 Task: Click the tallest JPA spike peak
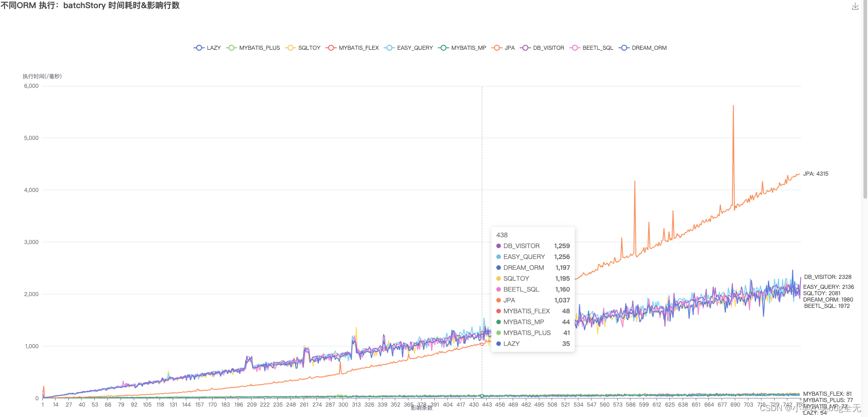click(733, 106)
